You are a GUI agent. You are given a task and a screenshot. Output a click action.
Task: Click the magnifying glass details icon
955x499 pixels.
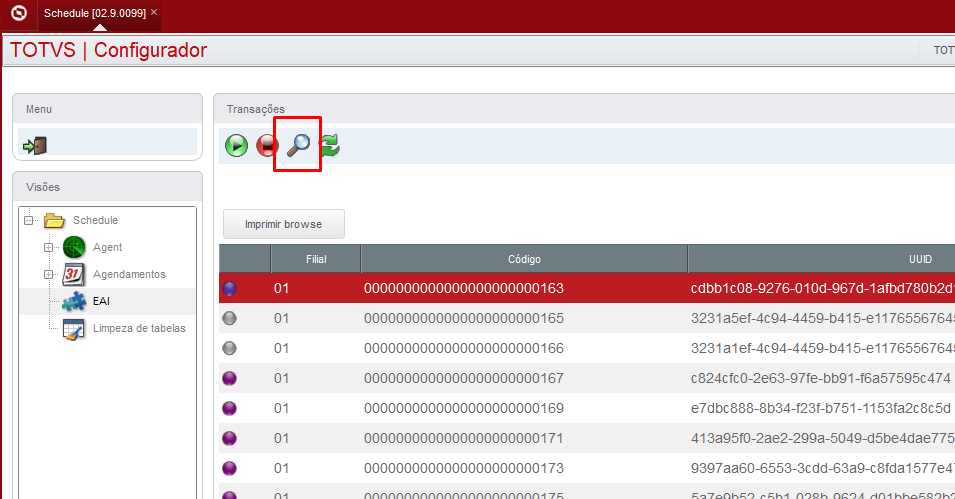(x=298, y=145)
